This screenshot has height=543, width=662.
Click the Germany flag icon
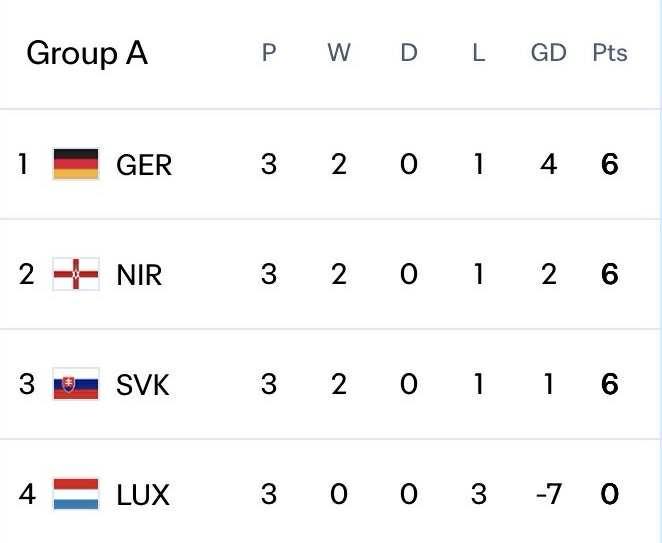point(76,164)
